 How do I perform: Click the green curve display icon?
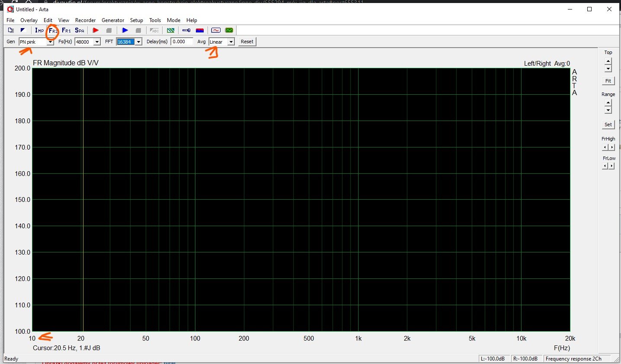point(229,30)
